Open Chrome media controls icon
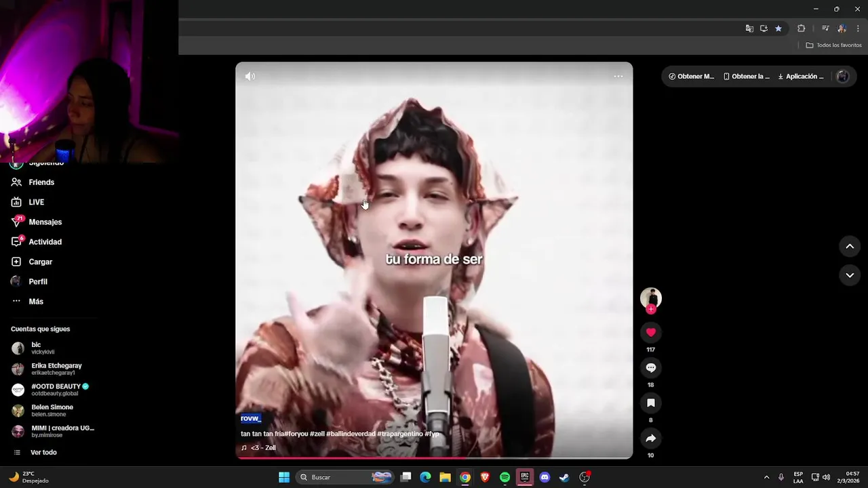This screenshot has width=868, height=488. coord(825,28)
